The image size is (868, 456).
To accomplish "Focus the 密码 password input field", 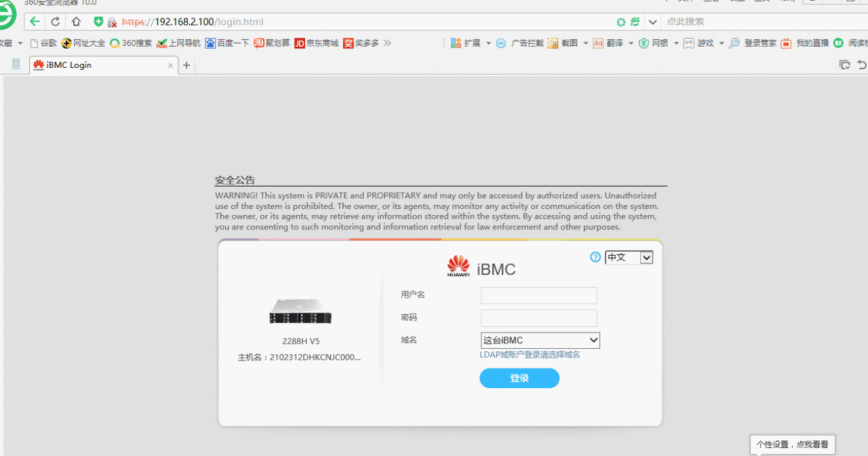I will [x=538, y=318].
